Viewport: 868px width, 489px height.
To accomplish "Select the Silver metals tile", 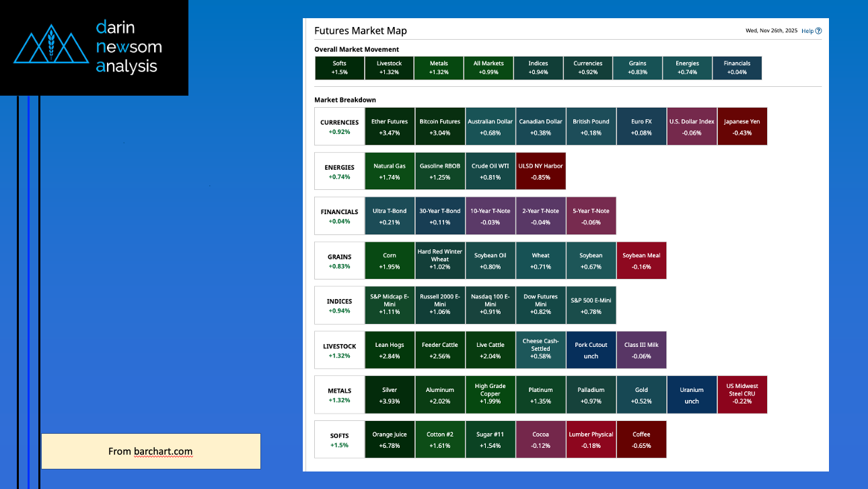I will tap(390, 395).
